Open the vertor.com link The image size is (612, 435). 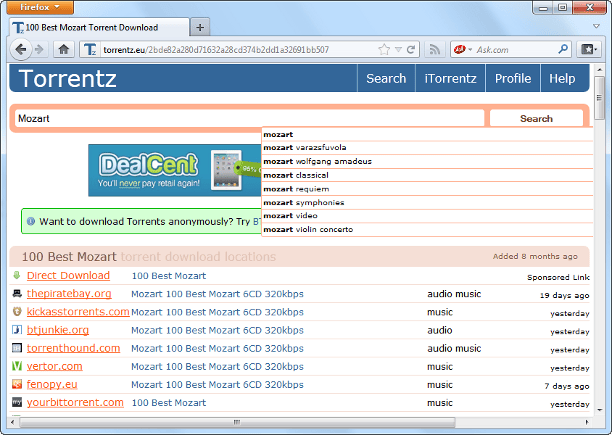tap(55, 366)
